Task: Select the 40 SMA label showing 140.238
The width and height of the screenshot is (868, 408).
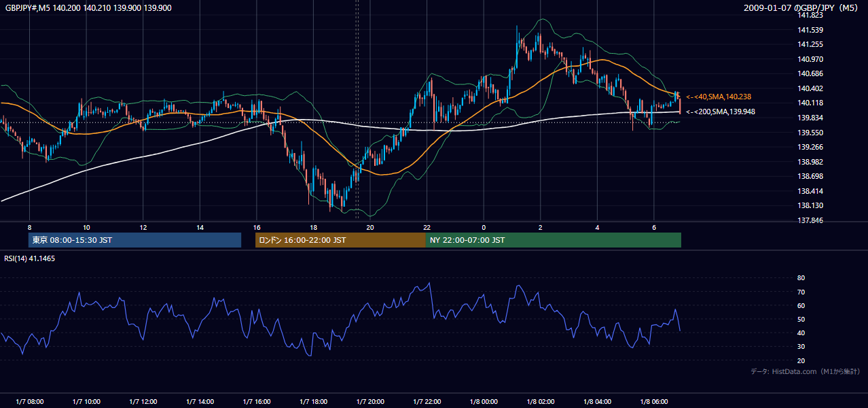Action: [719, 97]
